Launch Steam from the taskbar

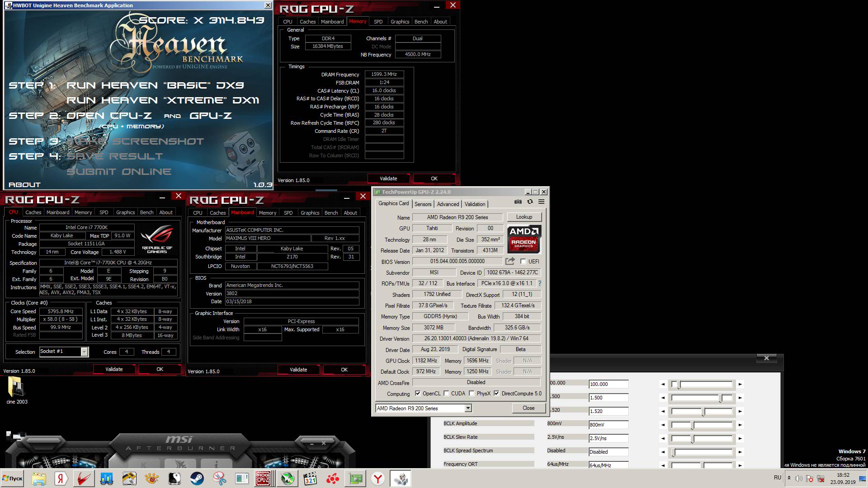click(x=197, y=479)
